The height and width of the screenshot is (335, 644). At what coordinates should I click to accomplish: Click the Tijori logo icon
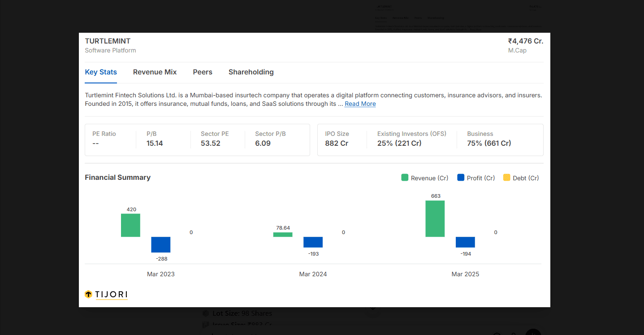88,294
